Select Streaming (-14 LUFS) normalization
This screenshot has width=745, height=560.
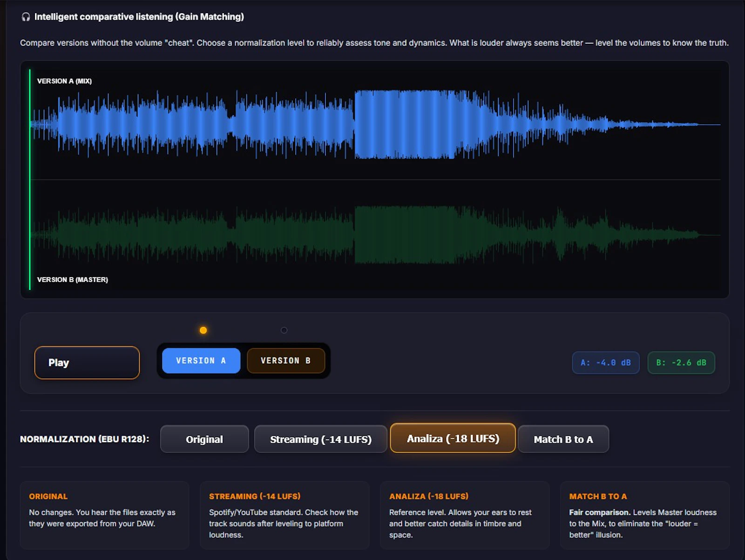coord(321,439)
